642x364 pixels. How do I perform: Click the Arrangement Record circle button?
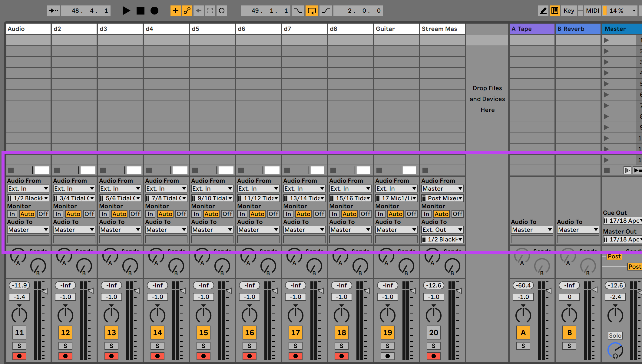point(154,11)
